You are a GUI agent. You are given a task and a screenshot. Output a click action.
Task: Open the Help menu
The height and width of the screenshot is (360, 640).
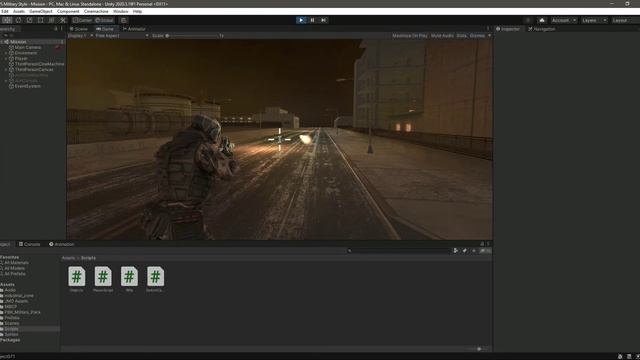[137, 11]
